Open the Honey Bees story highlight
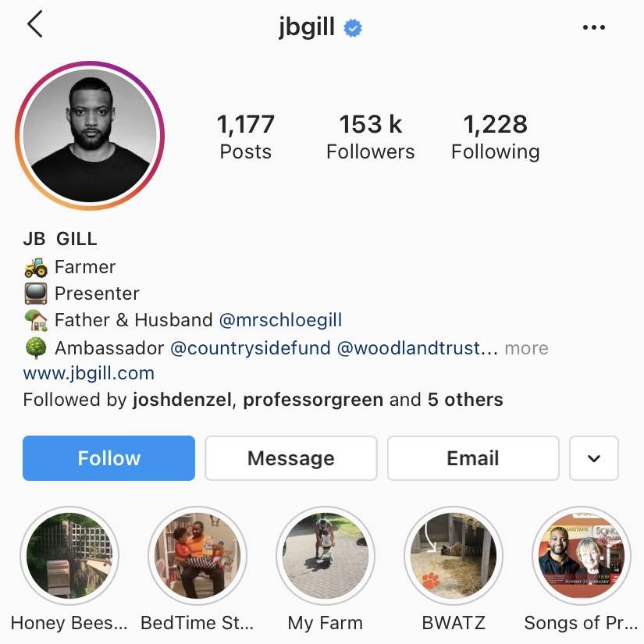The image size is (644, 644). coord(69,556)
